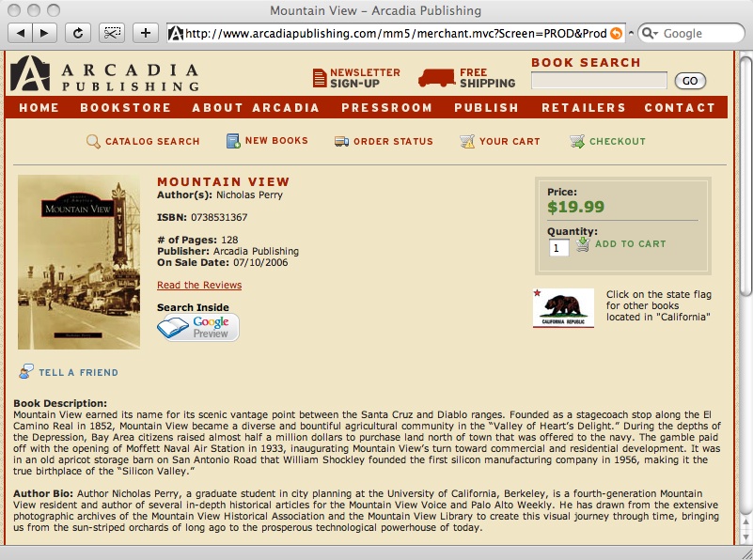The width and height of the screenshot is (753, 560).
Task: Expand the Google search magnifier dropdown
Action: click(x=650, y=33)
